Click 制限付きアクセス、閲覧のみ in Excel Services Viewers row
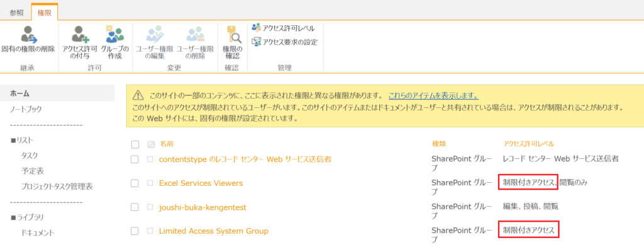Screen dimensions: 644x245 click(x=545, y=182)
